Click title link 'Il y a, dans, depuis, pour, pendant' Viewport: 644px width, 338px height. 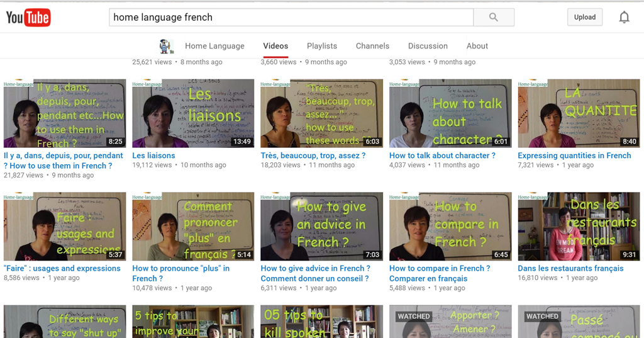coord(64,161)
